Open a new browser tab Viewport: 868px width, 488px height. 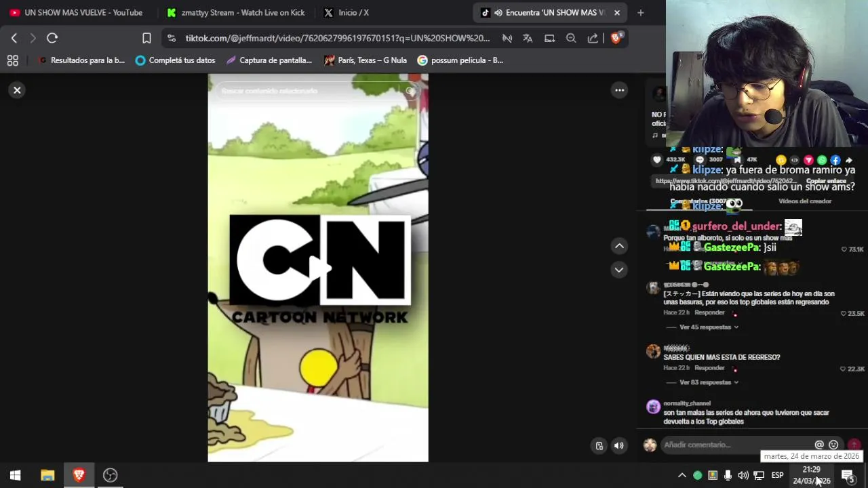coord(640,12)
